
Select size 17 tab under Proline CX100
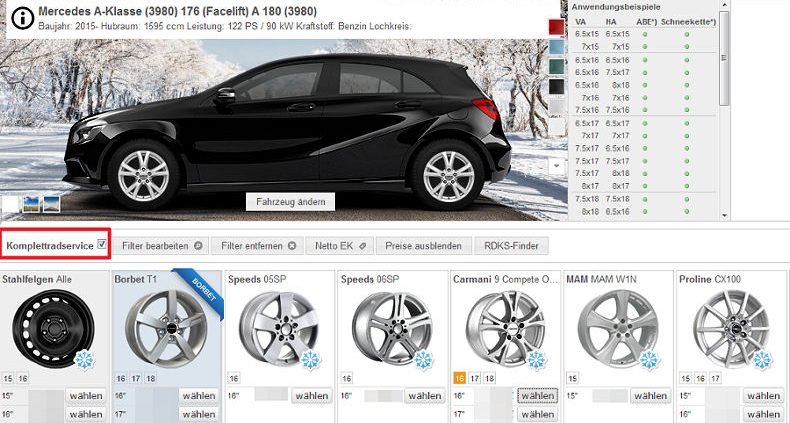click(x=715, y=378)
